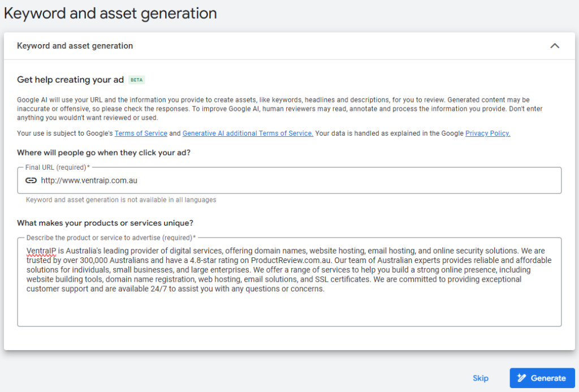
Task: Open Generative AI additional Terms of Service
Action: (x=248, y=133)
